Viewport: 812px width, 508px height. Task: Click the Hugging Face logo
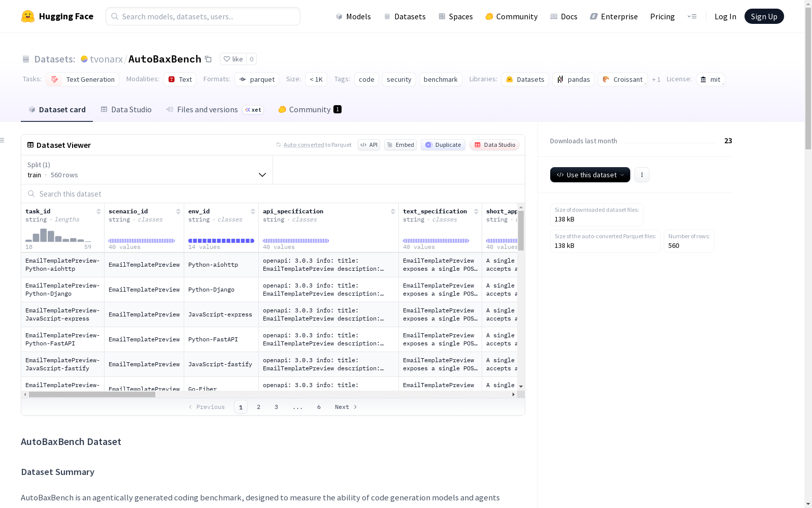pos(57,16)
